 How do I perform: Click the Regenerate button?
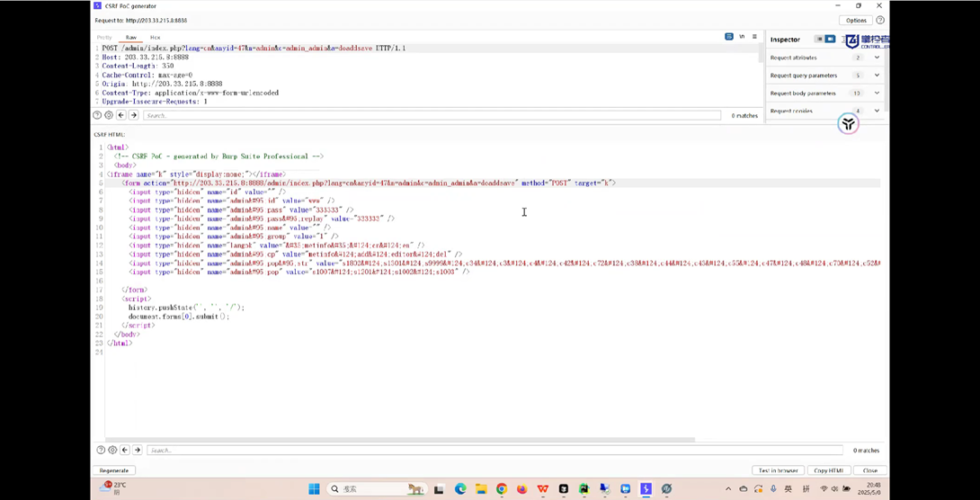114,470
